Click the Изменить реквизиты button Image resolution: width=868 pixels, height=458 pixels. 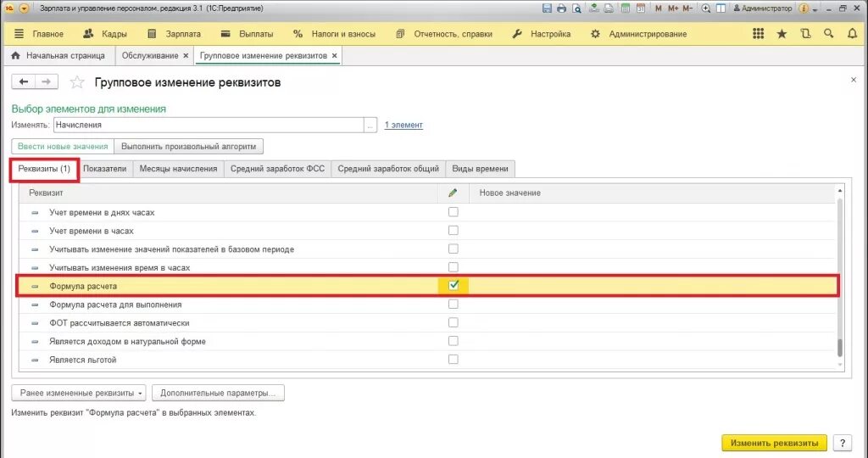pos(774,443)
